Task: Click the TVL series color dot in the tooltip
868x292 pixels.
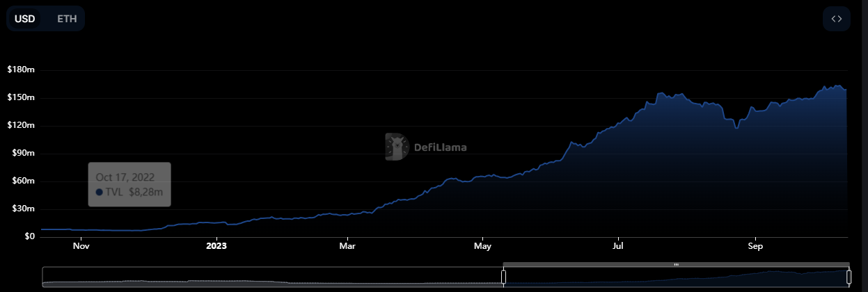Action: (100, 192)
